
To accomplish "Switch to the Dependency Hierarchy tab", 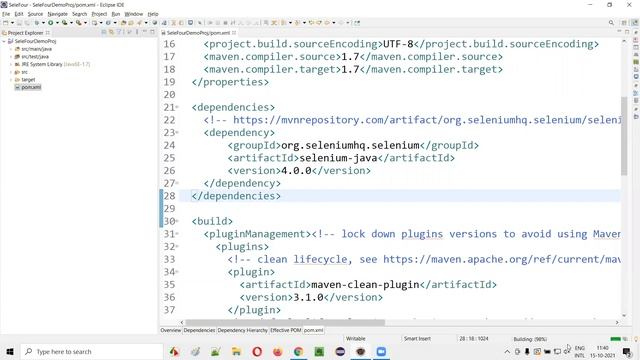I will (x=242, y=330).
